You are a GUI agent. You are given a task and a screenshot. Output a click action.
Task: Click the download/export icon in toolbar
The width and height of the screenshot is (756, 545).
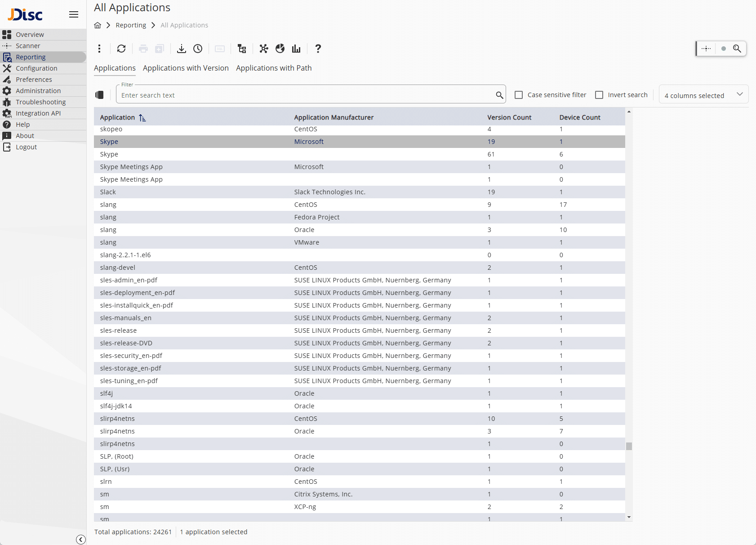182,49
